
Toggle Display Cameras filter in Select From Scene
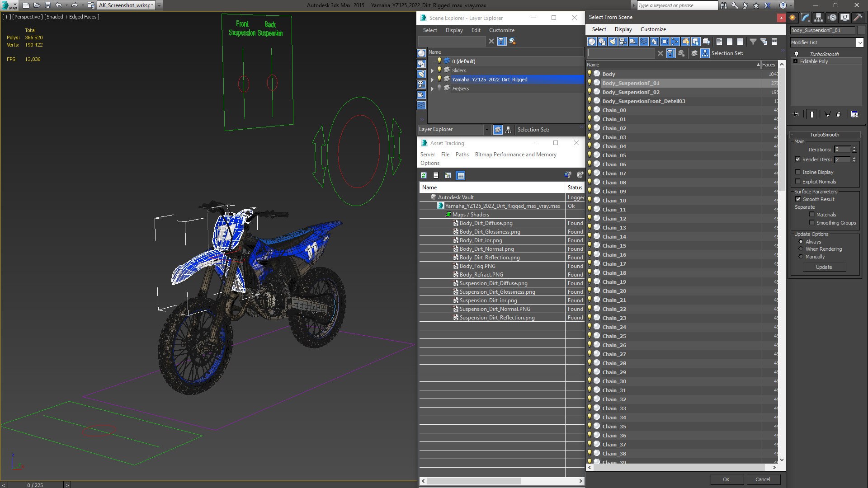pos(623,42)
